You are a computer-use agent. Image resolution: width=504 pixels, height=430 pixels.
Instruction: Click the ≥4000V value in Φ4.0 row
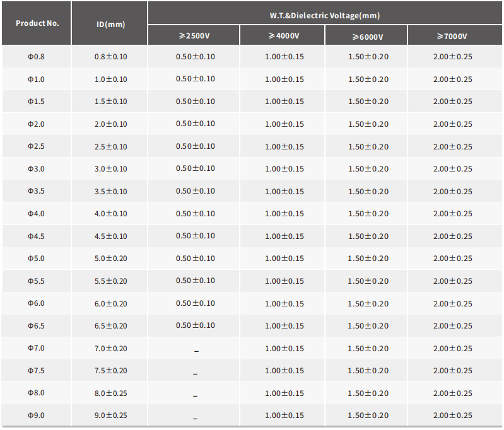pyautogui.click(x=284, y=214)
